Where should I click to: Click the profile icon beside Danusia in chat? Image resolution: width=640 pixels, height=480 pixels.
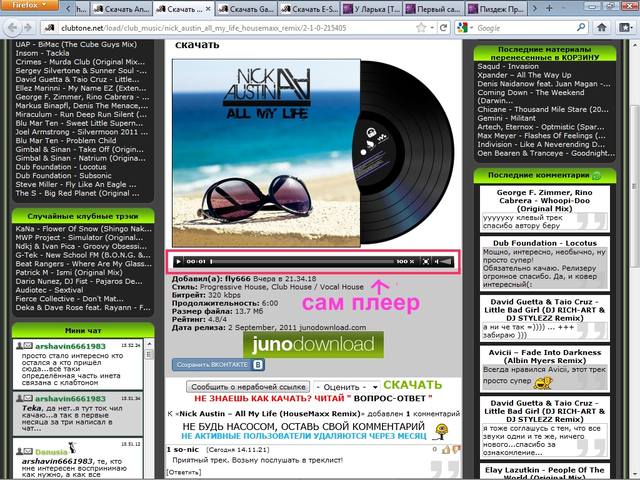click(19, 451)
